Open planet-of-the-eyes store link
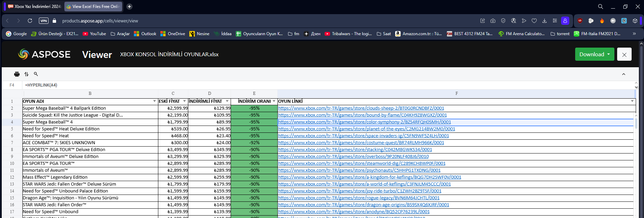The image size is (644, 218). tap(367, 129)
